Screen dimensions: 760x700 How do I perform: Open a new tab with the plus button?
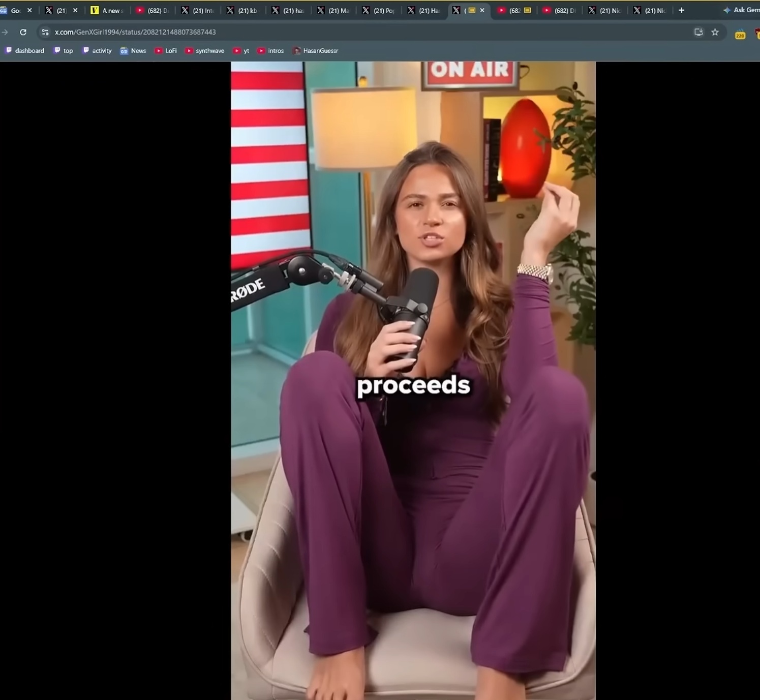681,10
